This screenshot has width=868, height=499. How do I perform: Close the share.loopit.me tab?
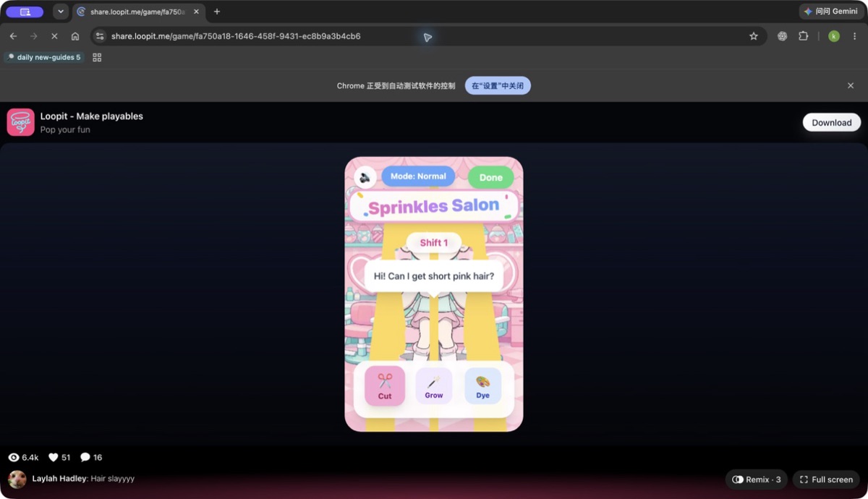[196, 12]
